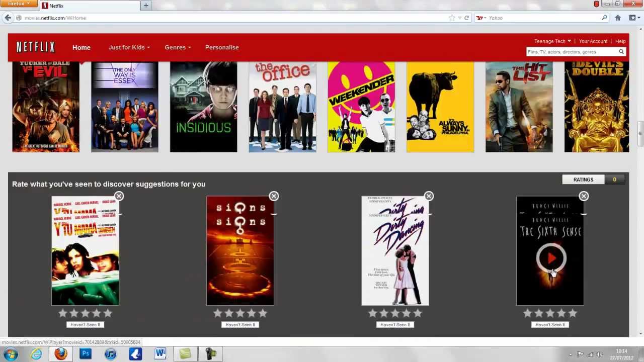Go back with the browser back arrow
Screen dimensions: 644x362
pyautogui.click(x=7, y=18)
